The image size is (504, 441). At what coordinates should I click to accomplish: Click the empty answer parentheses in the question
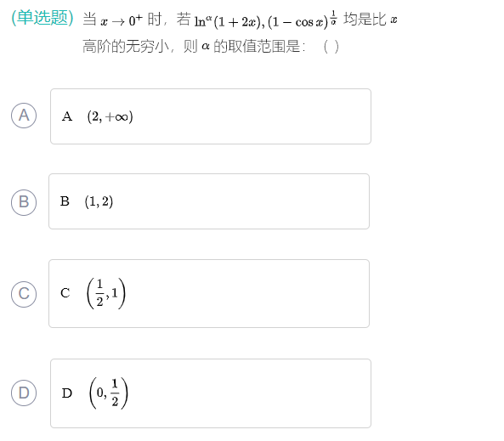331,47
